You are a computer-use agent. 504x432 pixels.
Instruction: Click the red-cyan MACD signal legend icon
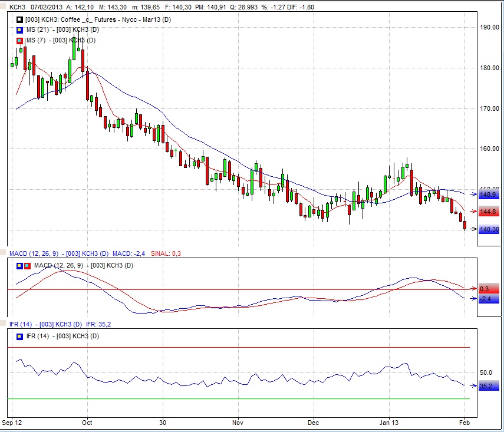tap(27, 266)
